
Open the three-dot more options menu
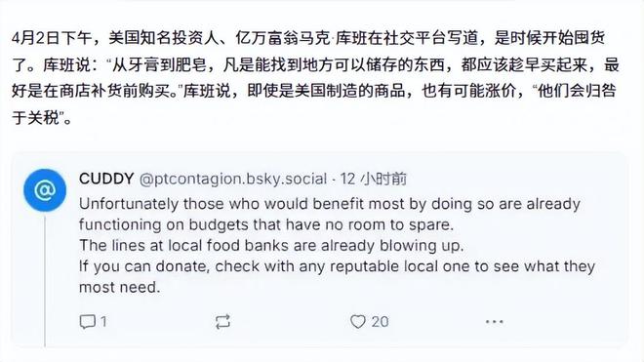tap(494, 322)
